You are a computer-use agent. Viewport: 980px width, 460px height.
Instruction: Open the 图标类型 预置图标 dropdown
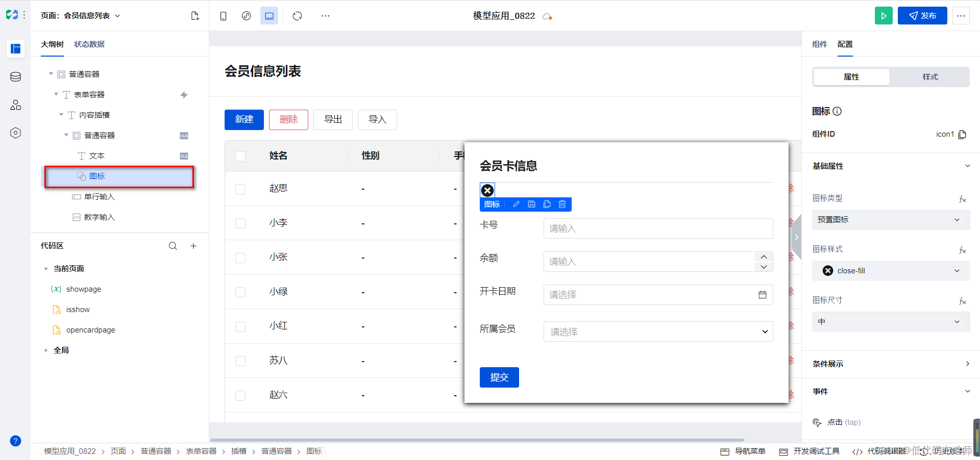pos(891,220)
